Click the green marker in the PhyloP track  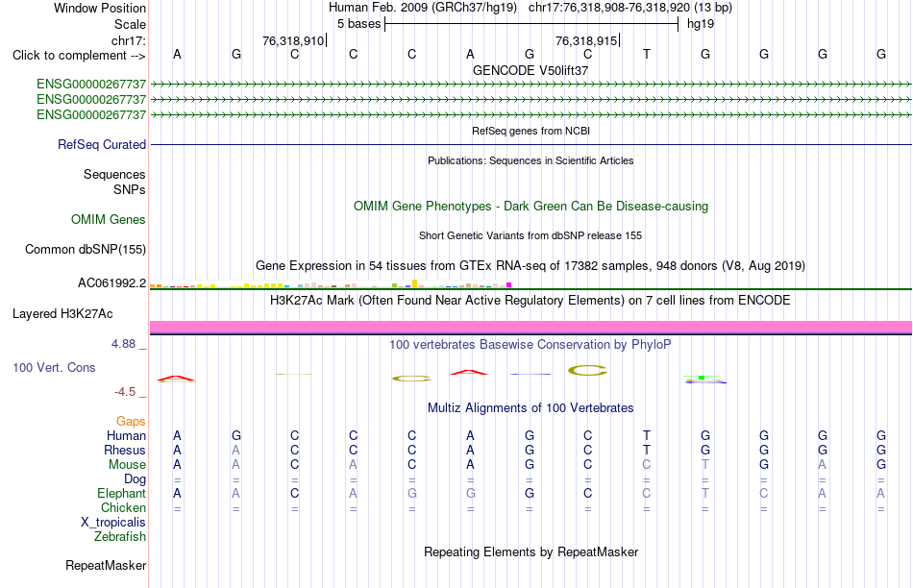(702, 378)
